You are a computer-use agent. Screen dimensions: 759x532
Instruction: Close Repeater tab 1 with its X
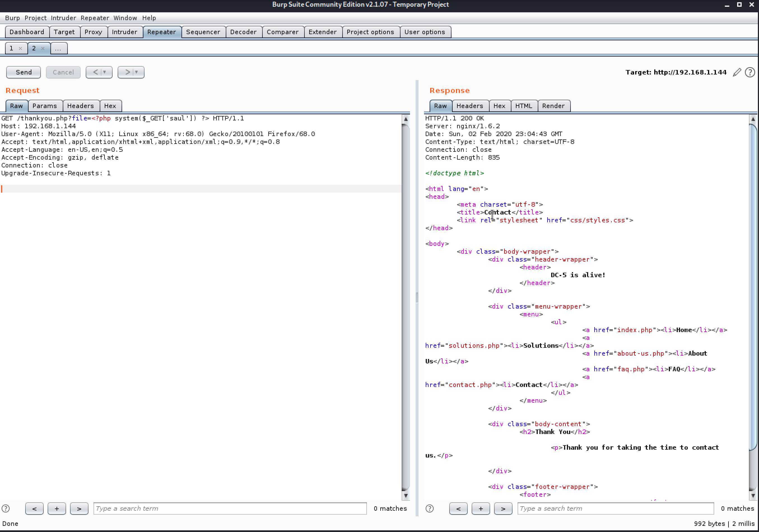pyautogui.click(x=20, y=48)
